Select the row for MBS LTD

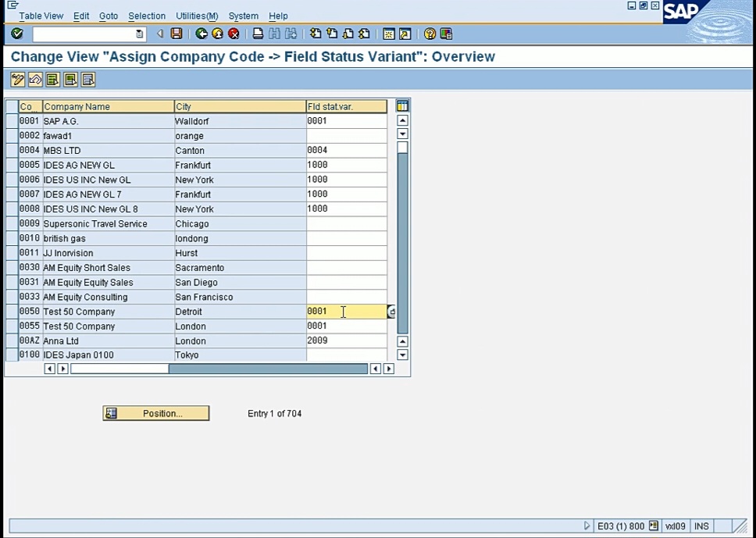click(x=12, y=151)
